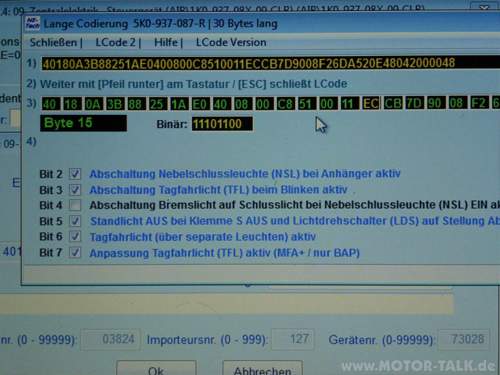Screen dimensions: 500x375
Task: Open the Schließen menu item
Action: (53, 43)
